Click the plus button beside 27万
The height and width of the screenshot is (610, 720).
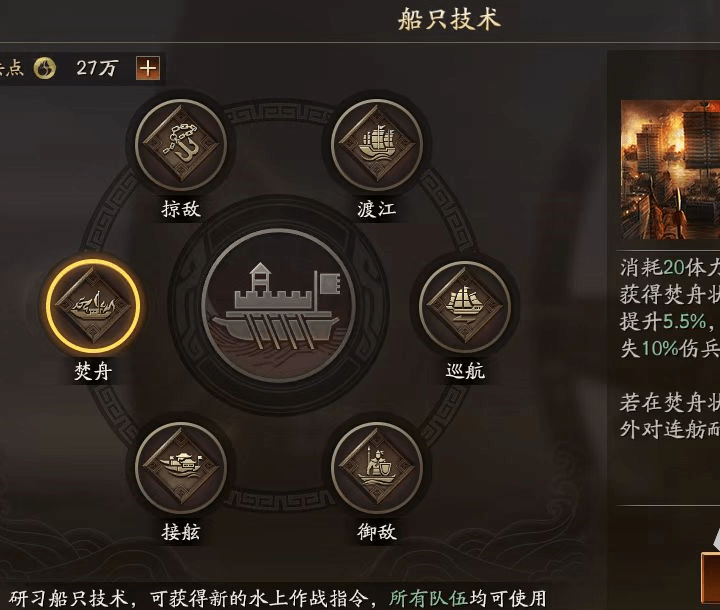point(148,68)
